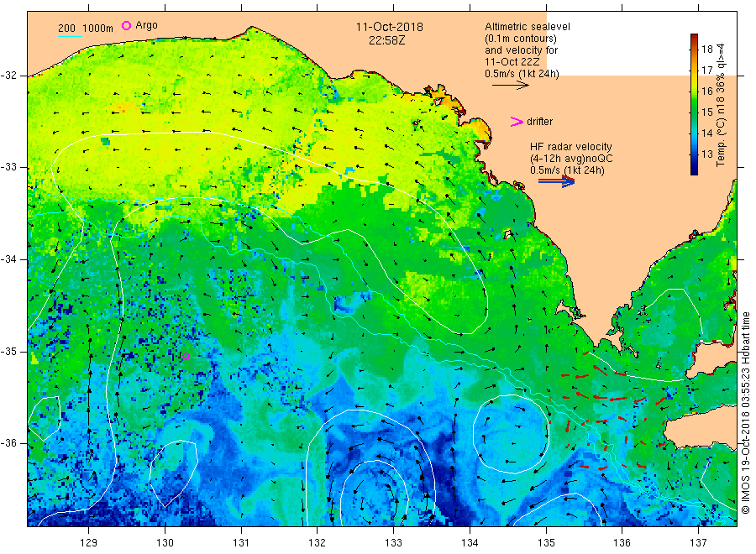Click the longitude label 129
Image resolution: width=756 pixels, height=554 pixels.
(89, 543)
